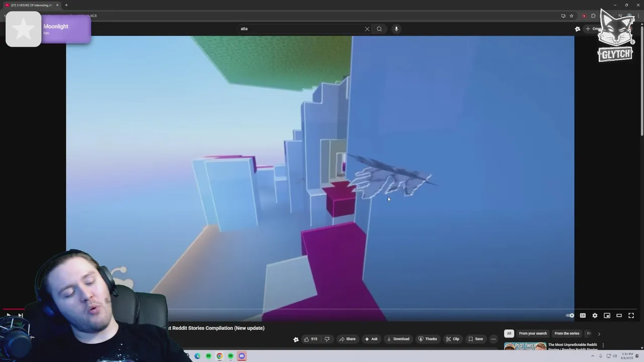Screen dimensions: 644x362
Task: Toggle closed captions (CC) in the player
Action: coord(583,315)
